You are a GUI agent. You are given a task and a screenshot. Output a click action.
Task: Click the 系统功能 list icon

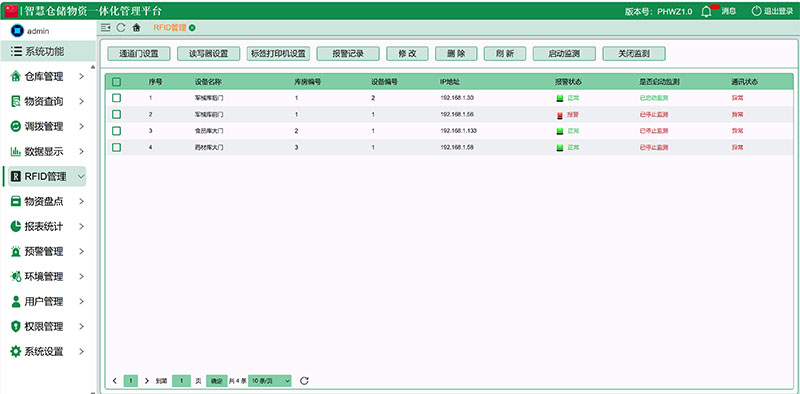click(16, 51)
